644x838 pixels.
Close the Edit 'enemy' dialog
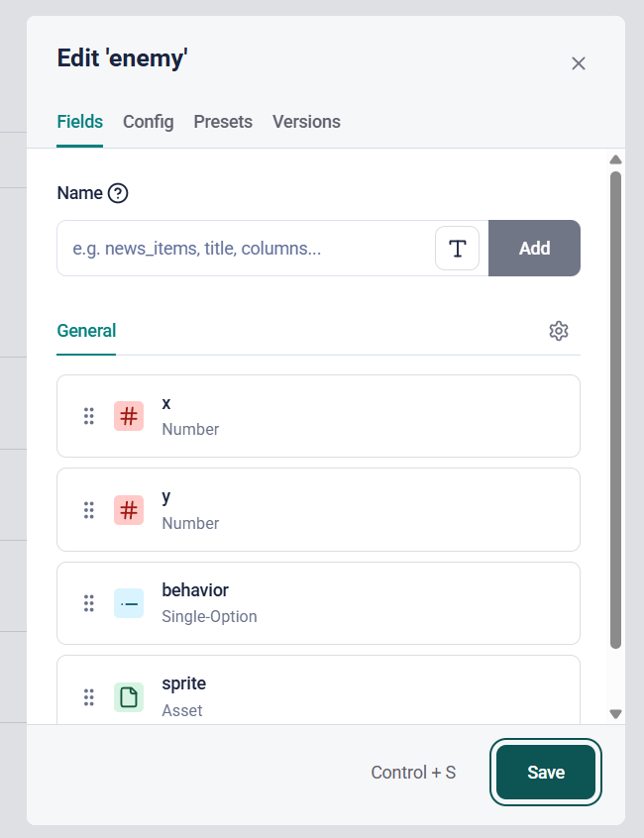click(x=579, y=63)
